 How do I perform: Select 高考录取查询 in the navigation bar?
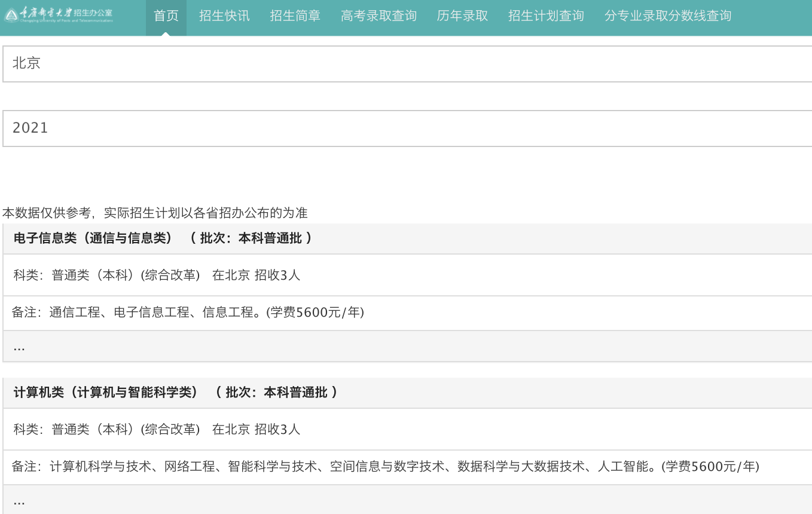[x=378, y=16]
